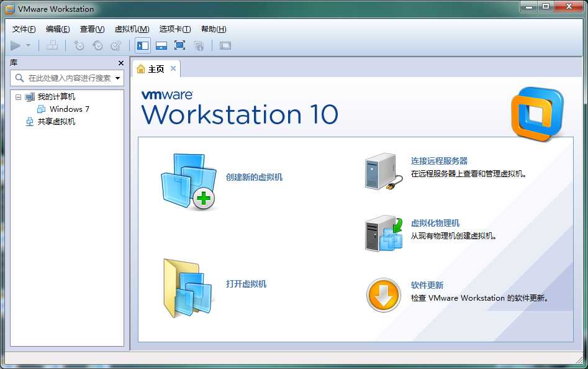This screenshot has width=588, height=369.
Task: Click the text 在远程服务器上查看和管理虚拟机。
Action: (468, 173)
